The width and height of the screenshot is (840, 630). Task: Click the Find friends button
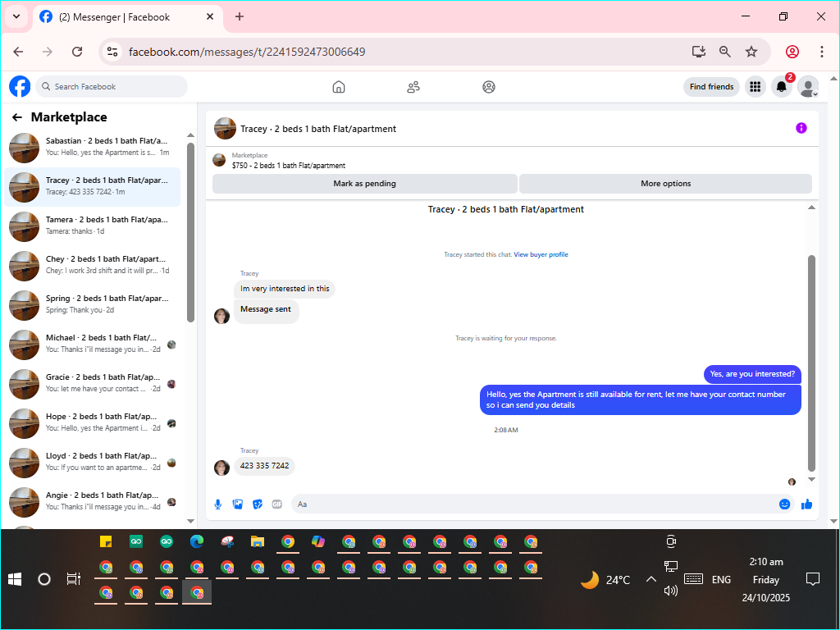(711, 86)
